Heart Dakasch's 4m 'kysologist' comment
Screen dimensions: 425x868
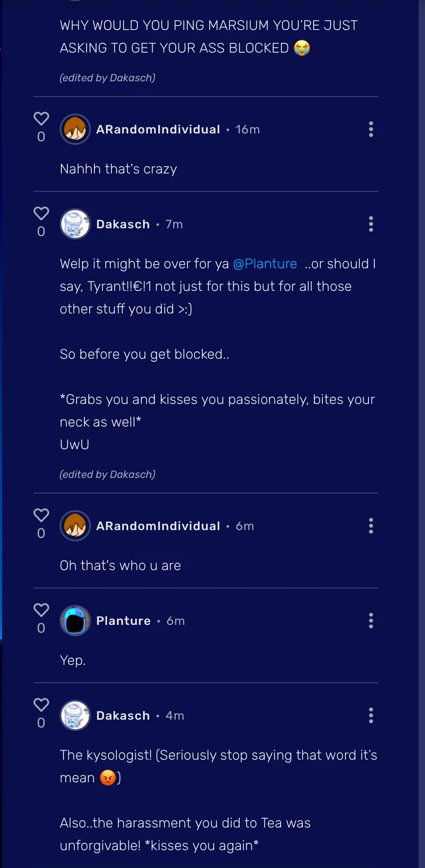41,705
